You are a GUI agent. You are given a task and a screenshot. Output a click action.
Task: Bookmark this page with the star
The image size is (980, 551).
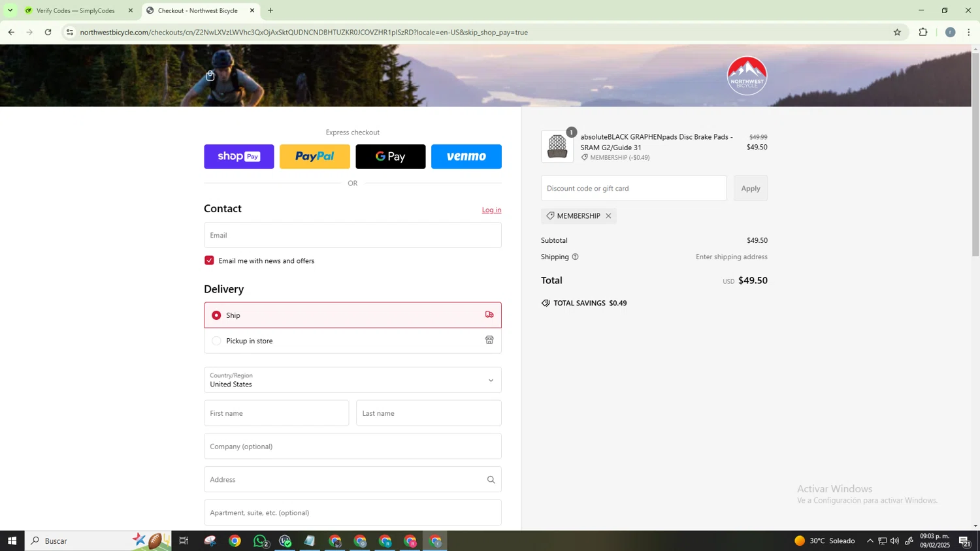pos(897,32)
